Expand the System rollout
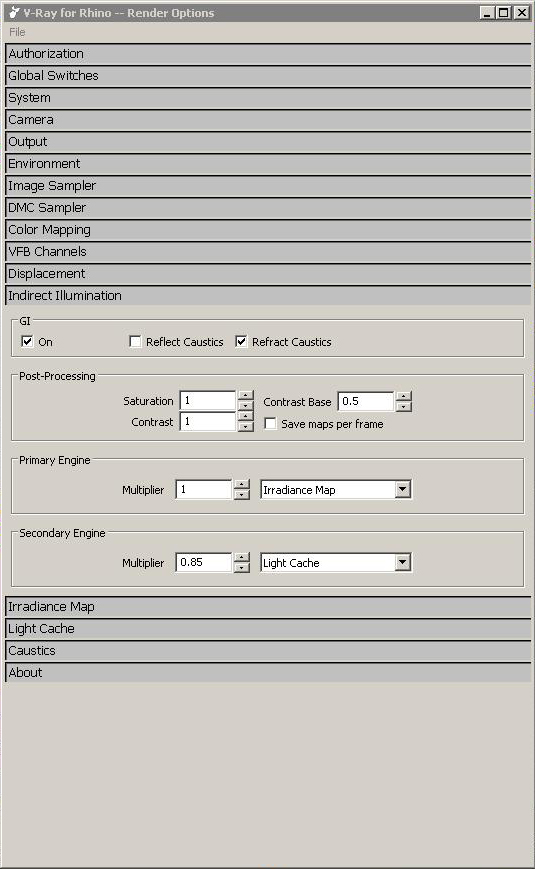Screen dimensions: 535x869 pyautogui.click(x=268, y=98)
